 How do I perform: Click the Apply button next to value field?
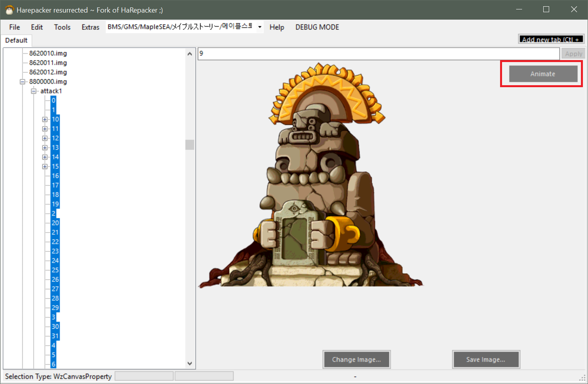pos(573,53)
